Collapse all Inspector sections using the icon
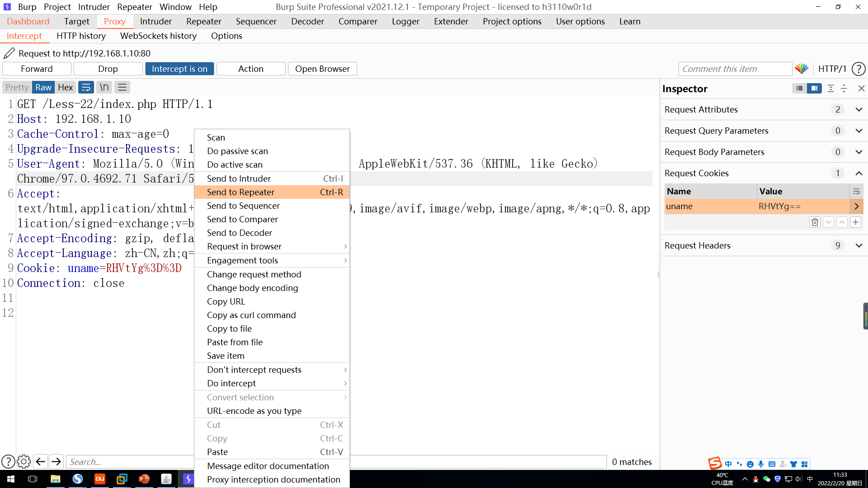Screen dimensions: 868x488 (x=844, y=88)
